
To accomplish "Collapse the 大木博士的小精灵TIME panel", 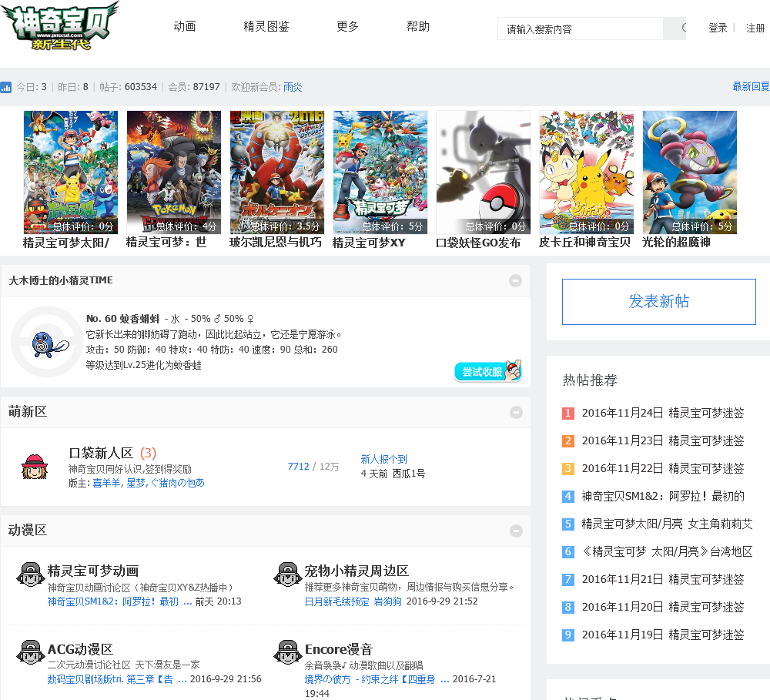I will pyautogui.click(x=516, y=280).
